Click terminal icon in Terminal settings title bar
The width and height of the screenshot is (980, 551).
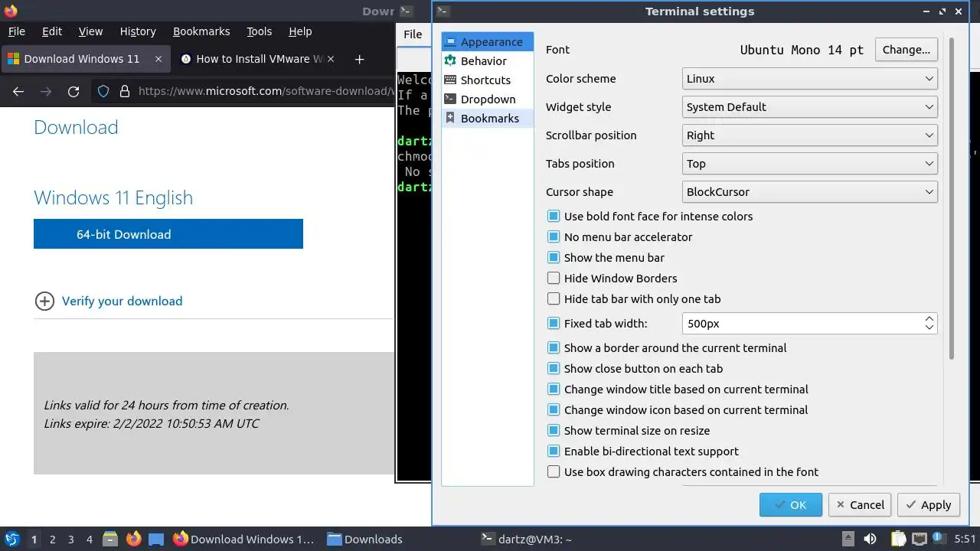click(x=443, y=11)
